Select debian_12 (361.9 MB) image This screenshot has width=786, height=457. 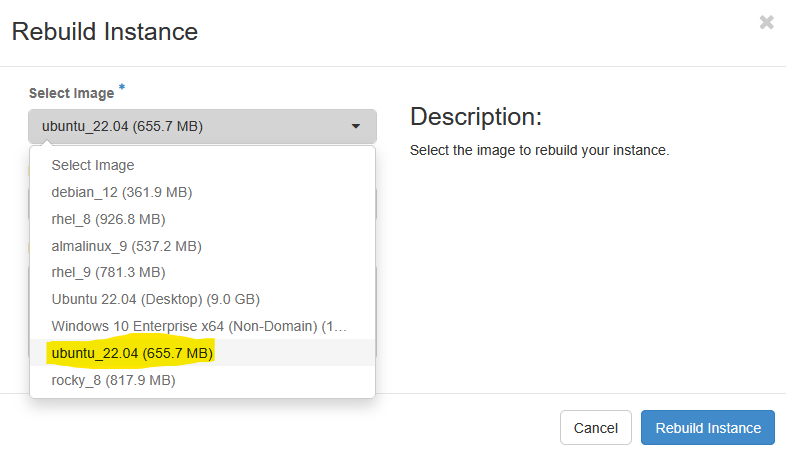pyautogui.click(x=203, y=192)
